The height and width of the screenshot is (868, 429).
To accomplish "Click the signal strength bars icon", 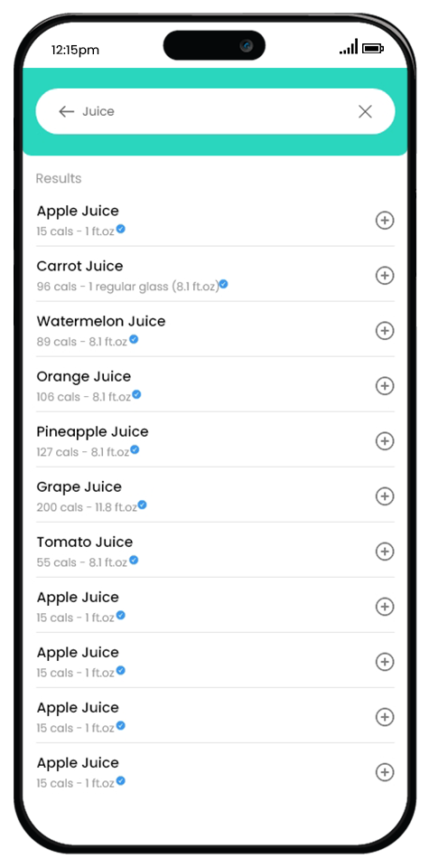I will pos(349,47).
